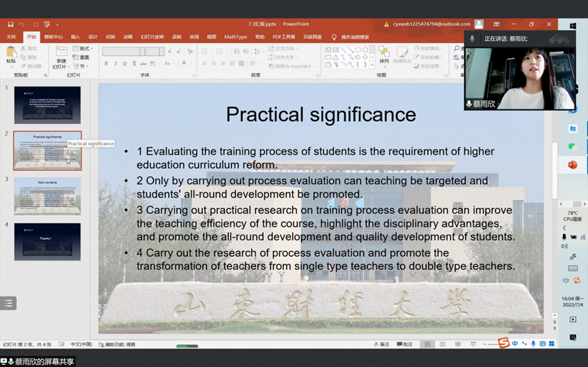Image resolution: width=588 pixels, height=367 pixels.
Task: Click the Arrange icon in drawing group
Action: point(384,53)
